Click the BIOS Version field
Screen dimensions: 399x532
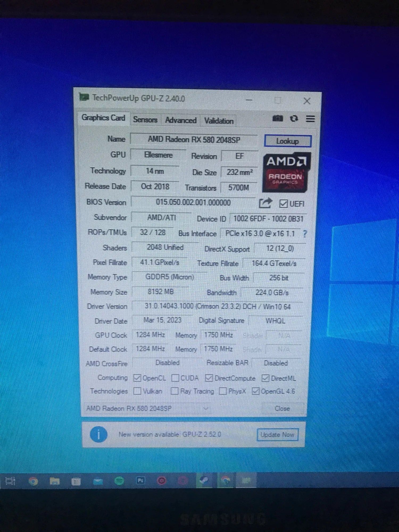pyautogui.click(x=193, y=202)
